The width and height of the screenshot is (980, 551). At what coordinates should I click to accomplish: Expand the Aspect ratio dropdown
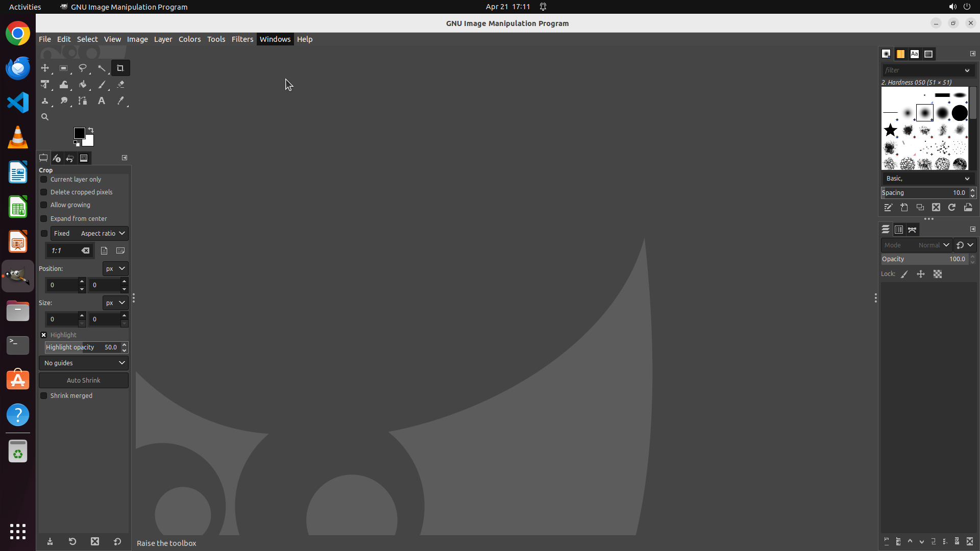(x=103, y=234)
